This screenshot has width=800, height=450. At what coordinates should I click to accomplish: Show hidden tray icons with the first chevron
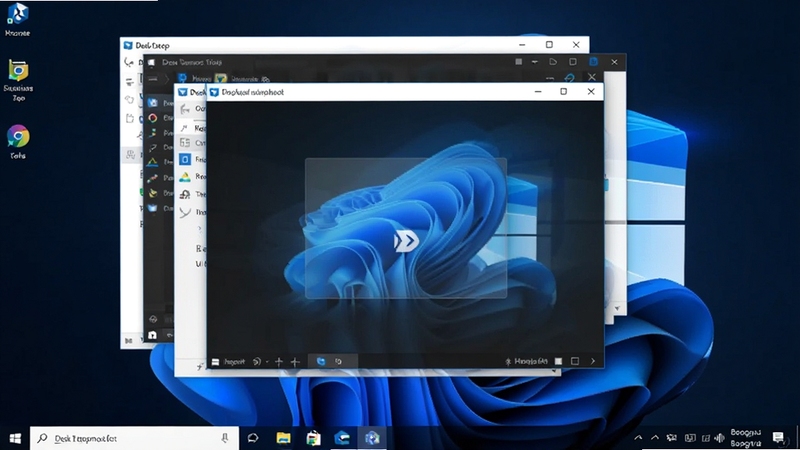pyautogui.click(x=638, y=438)
